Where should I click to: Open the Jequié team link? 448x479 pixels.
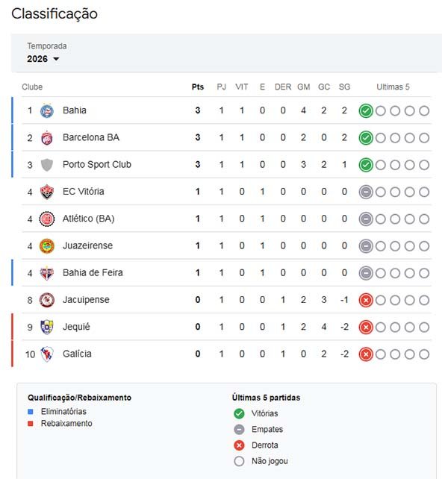click(x=76, y=327)
